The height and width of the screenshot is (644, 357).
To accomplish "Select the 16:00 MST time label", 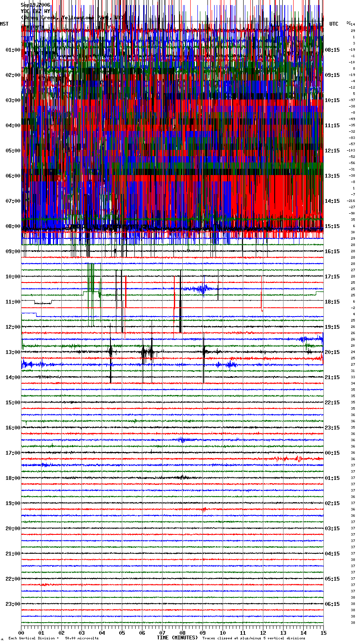I will (x=13, y=428).
